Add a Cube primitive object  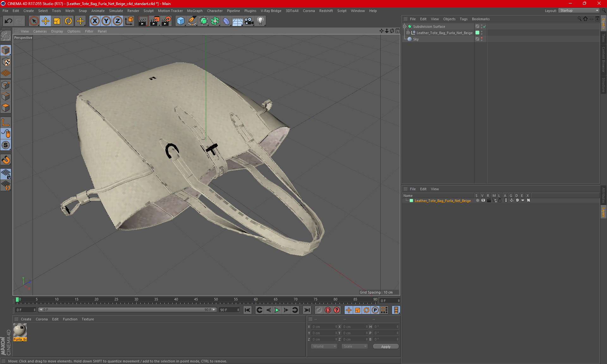pyautogui.click(x=181, y=21)
